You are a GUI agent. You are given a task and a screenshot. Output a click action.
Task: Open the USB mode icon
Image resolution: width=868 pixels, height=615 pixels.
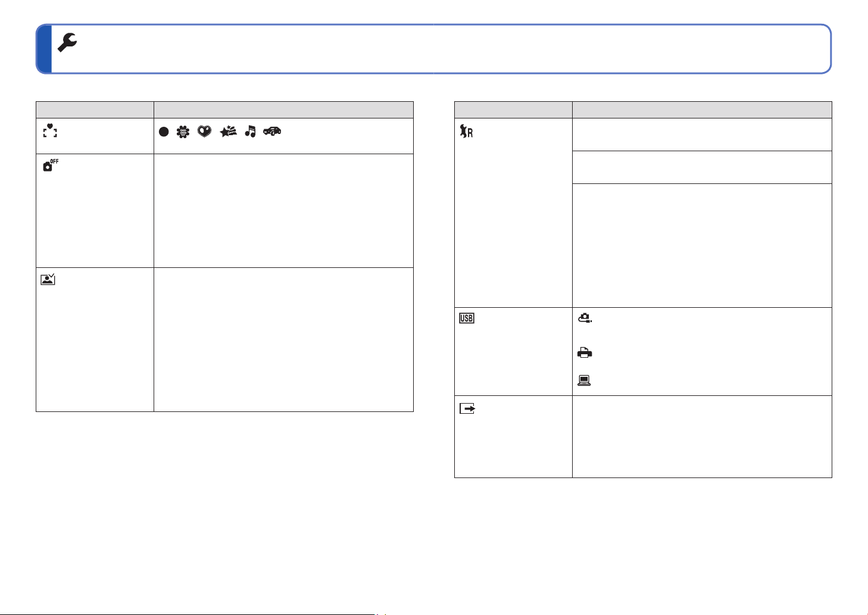(466, 318)
